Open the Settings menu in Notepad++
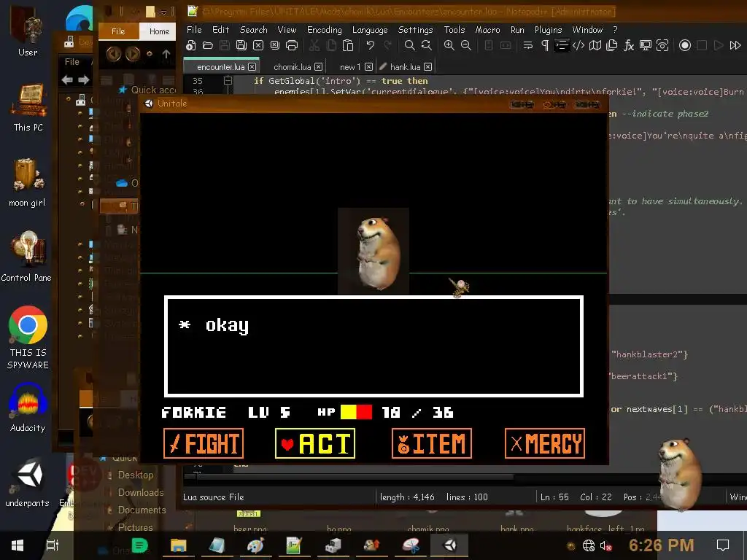The height and width of the screenshot is (560, 747). (415, 29)
